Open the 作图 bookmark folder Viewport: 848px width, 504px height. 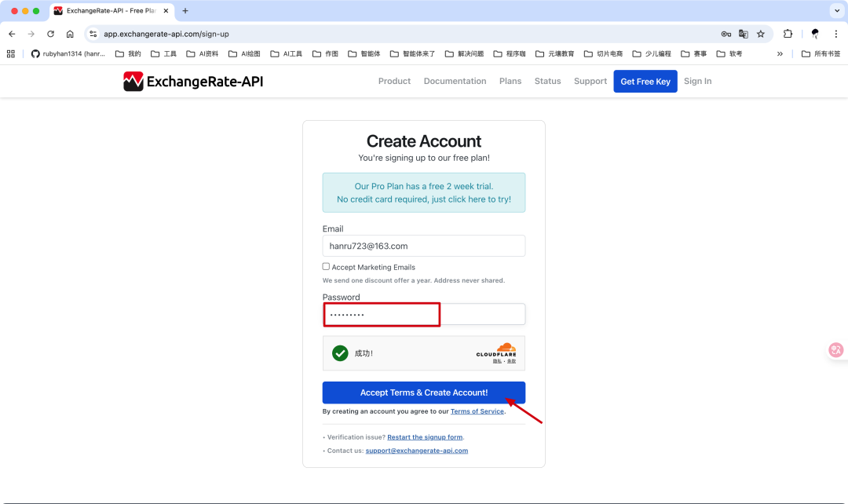coord(325,53)
